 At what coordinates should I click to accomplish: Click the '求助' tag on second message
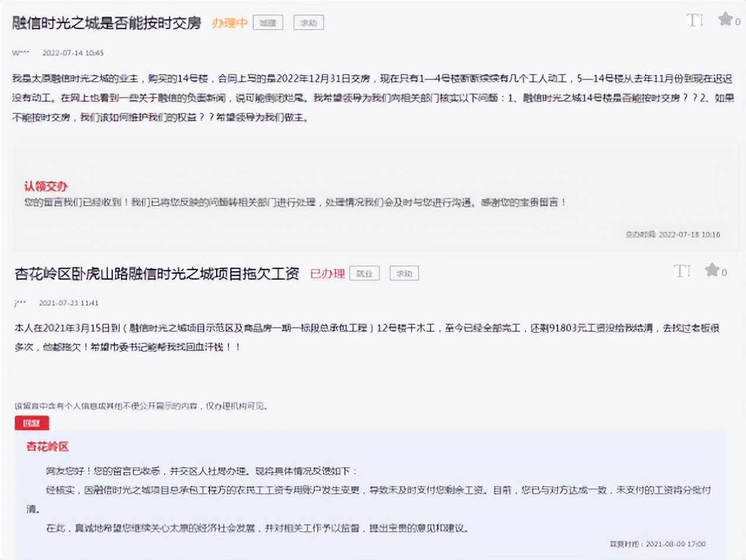tap(404, 273)
